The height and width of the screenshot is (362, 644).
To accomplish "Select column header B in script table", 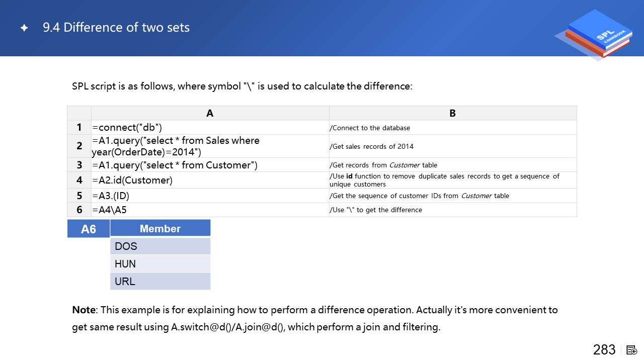I will tap(452, 113).
